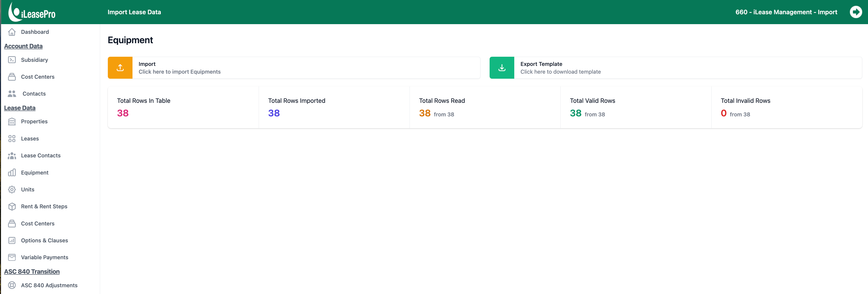Click the ASC 840 Adjustments lifebuoy icon
The height and width of the screenshot is (294, 868).
tap(12, 285)
